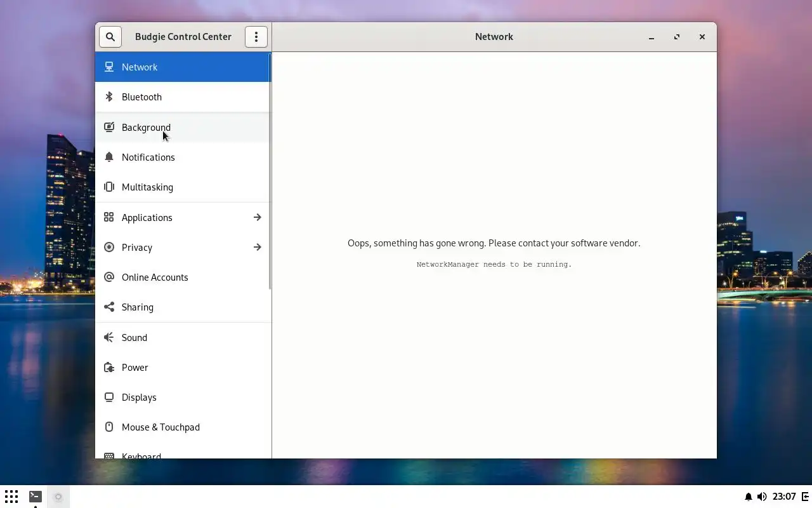The width and height of the screenshot is (812, 508).
Task: Open the Mouse & Touchpad label
Action: tap(160, 427)
